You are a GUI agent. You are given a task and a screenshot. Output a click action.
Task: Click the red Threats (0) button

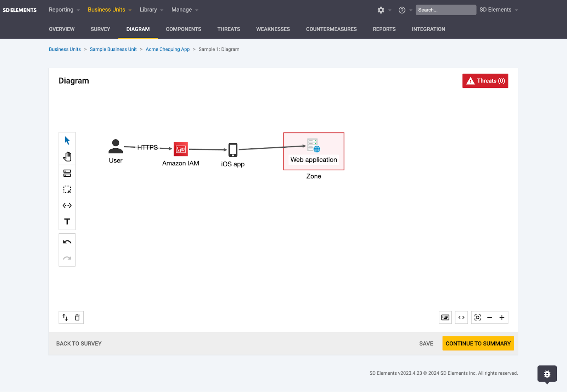coord(485,81)
